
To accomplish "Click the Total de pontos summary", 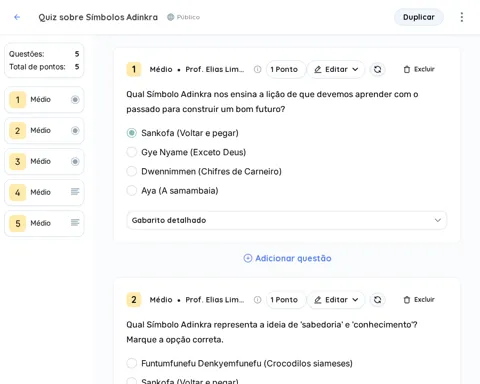I will pos(44,67).
